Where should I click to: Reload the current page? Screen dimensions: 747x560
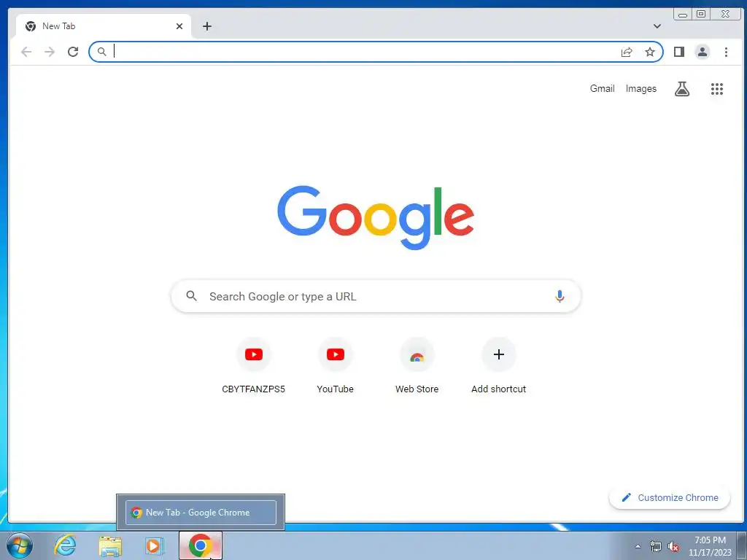coord(73,52)
